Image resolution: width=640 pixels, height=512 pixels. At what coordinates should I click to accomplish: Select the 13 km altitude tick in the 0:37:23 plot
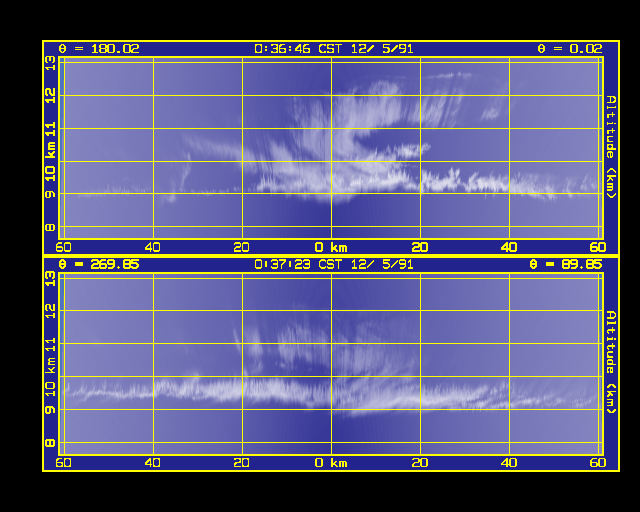(x=50, y=279)
